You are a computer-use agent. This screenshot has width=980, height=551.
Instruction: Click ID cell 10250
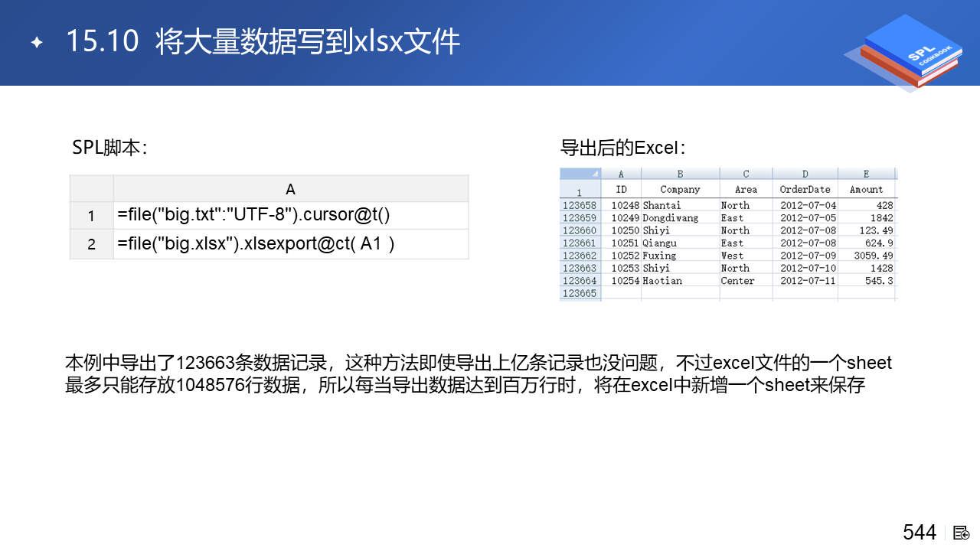tap(621, 230)
